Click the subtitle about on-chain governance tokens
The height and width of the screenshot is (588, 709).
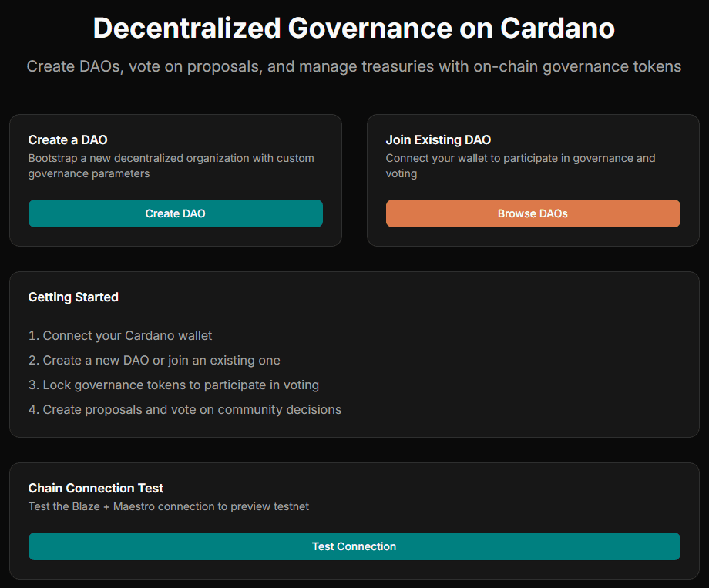click(x=354, y=66)
